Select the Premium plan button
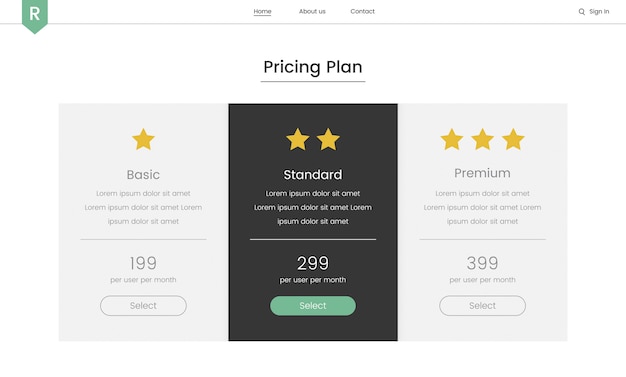 [482, 306]
